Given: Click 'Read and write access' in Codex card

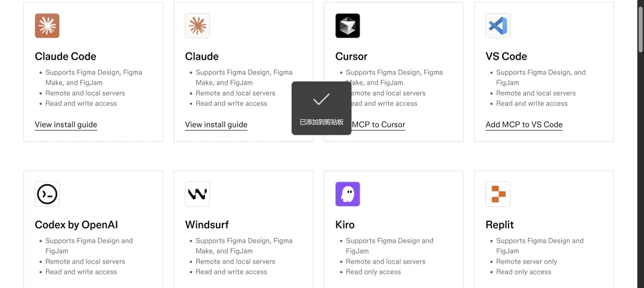Looking at the screenshot, I should click(81, 271).
